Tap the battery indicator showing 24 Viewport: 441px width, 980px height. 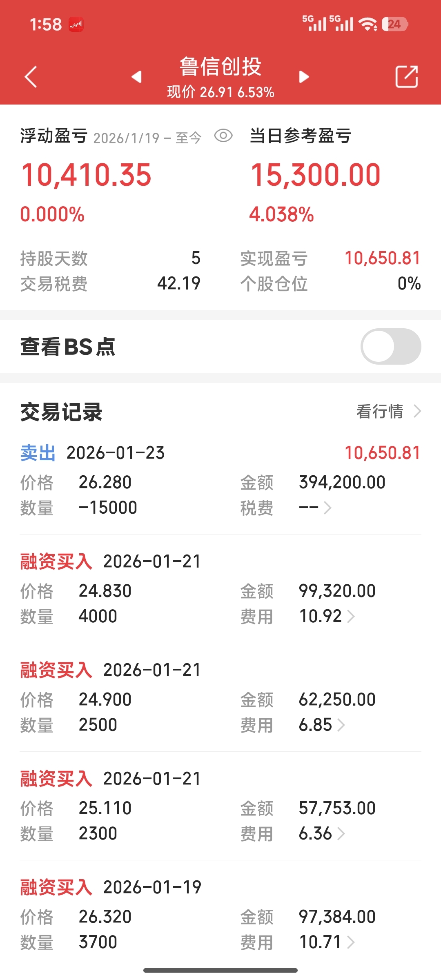(394, 24)
